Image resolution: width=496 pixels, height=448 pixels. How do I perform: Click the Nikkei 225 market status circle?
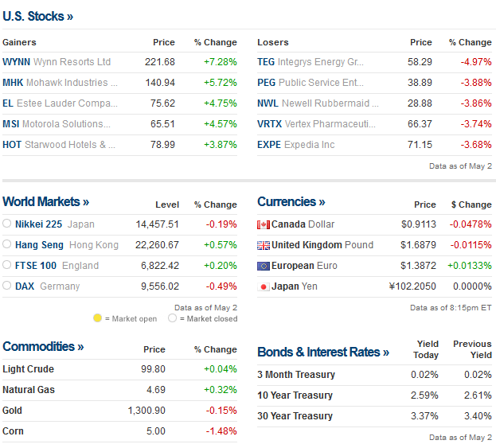[7, 224]
